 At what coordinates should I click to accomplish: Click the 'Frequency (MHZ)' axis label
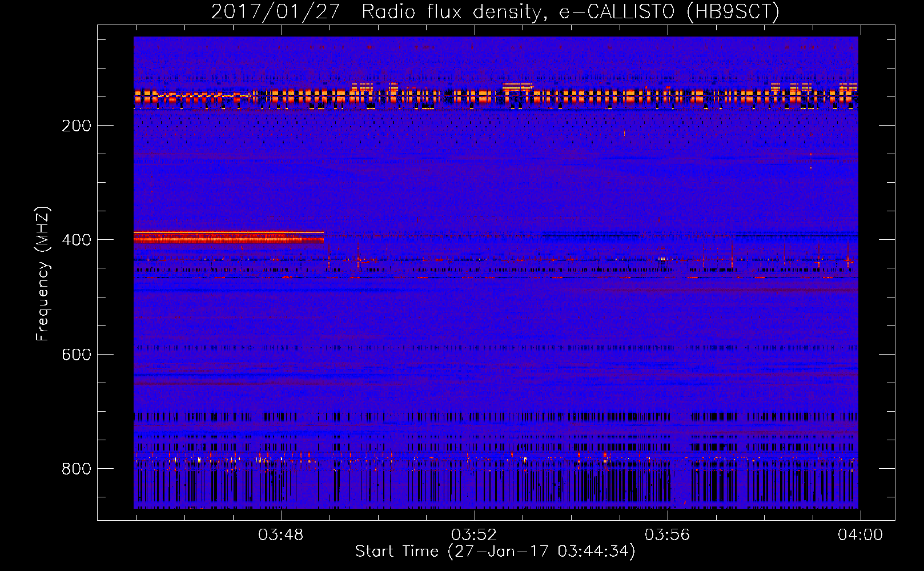(43, 274)
